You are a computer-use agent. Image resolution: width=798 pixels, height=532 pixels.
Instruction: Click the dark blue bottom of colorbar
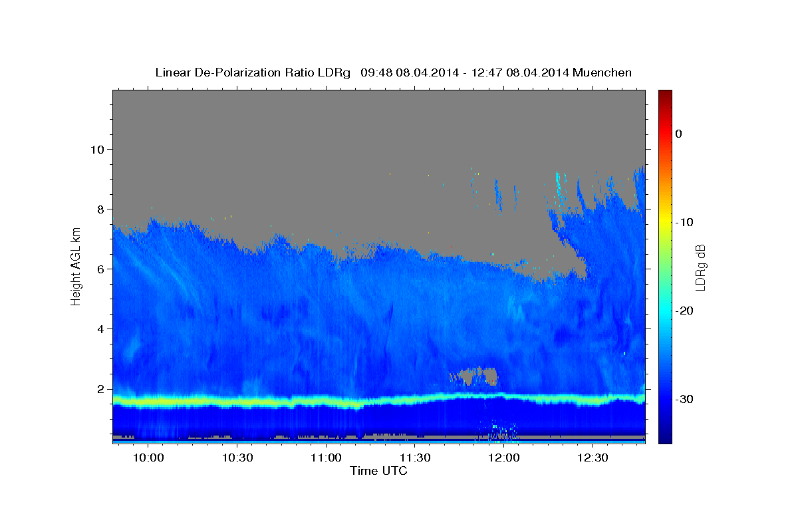click(665, 436)
